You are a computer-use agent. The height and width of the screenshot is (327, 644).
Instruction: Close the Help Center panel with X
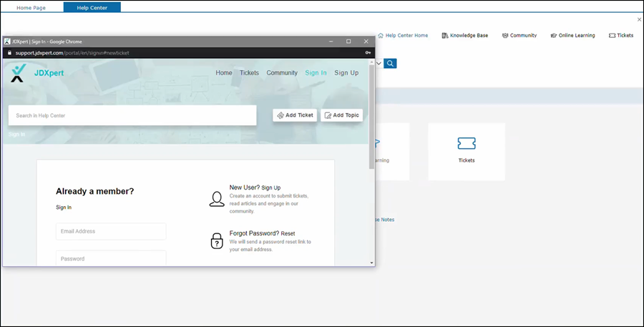pos(639,19)
